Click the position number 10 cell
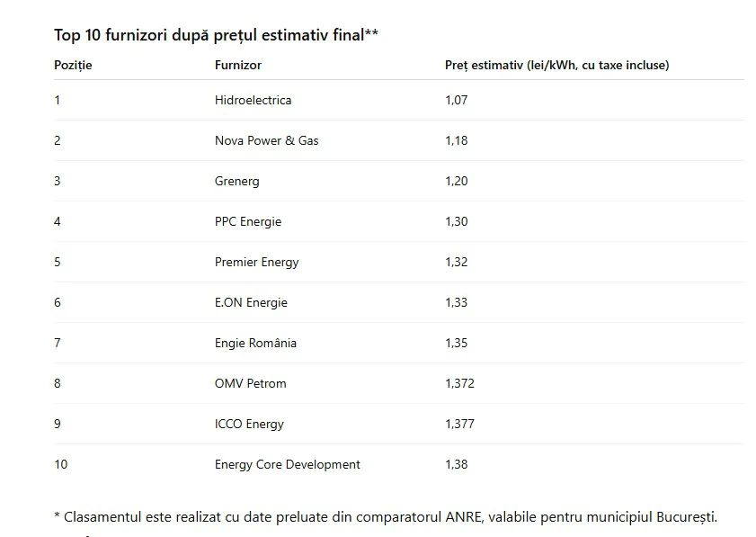756x537 pixels. pos(61,464)
